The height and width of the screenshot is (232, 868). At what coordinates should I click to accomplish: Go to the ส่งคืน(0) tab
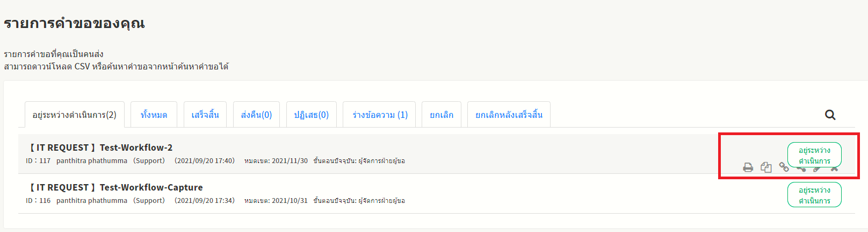point(256,115)
